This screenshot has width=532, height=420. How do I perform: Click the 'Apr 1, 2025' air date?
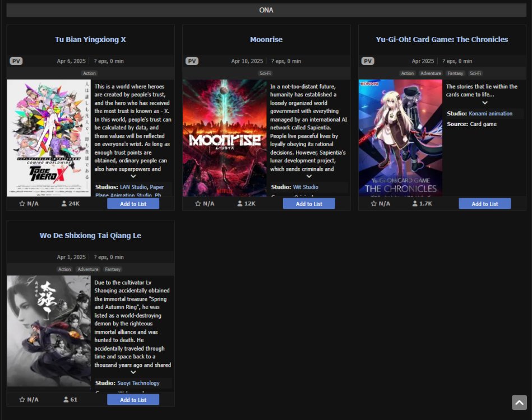point(71,257)
